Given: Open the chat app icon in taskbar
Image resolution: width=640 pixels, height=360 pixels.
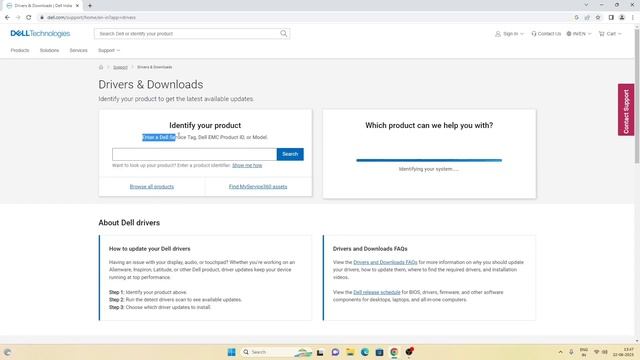Looking at the screenshot, I should [335, 352].
